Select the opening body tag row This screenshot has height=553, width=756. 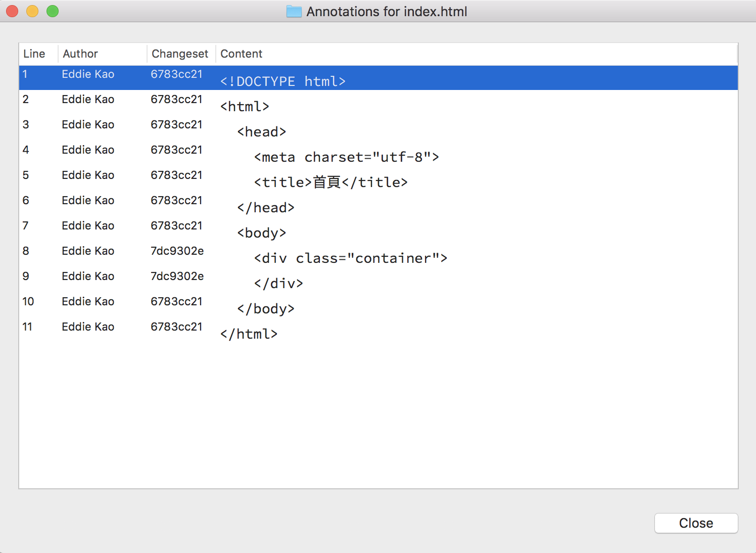262,233
